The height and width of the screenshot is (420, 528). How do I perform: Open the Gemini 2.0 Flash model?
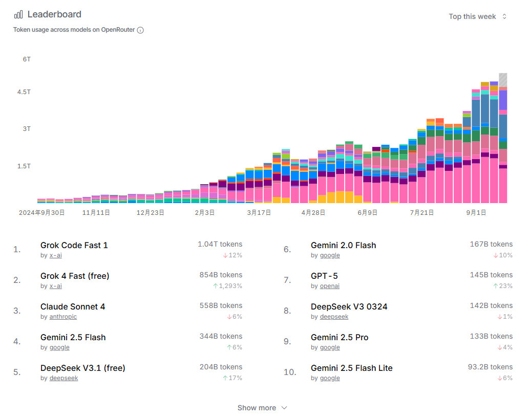tap(343, 245)
